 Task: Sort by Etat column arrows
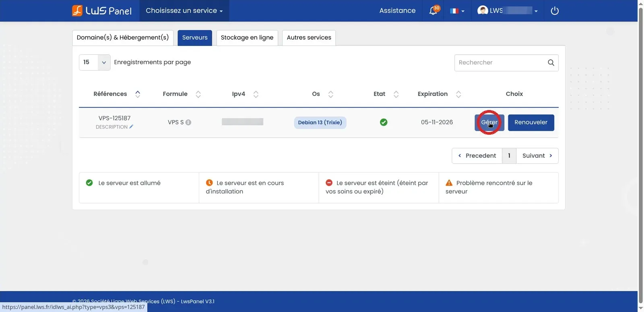coord(396,94)
